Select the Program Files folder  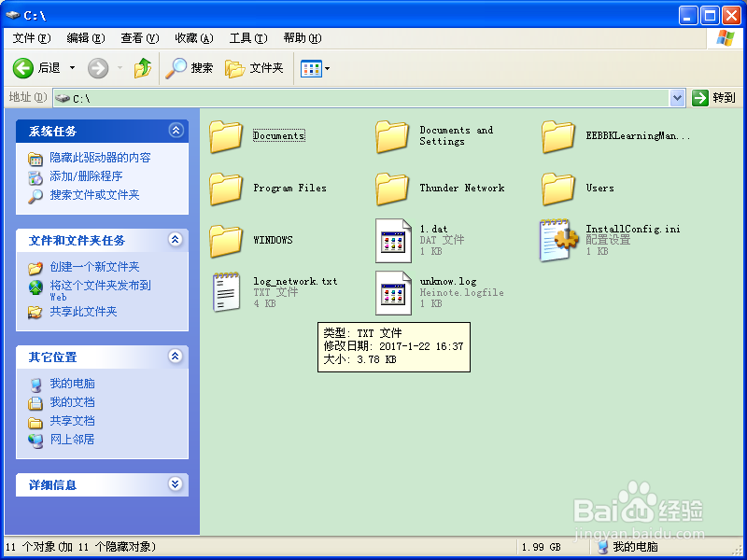point(225,189)
